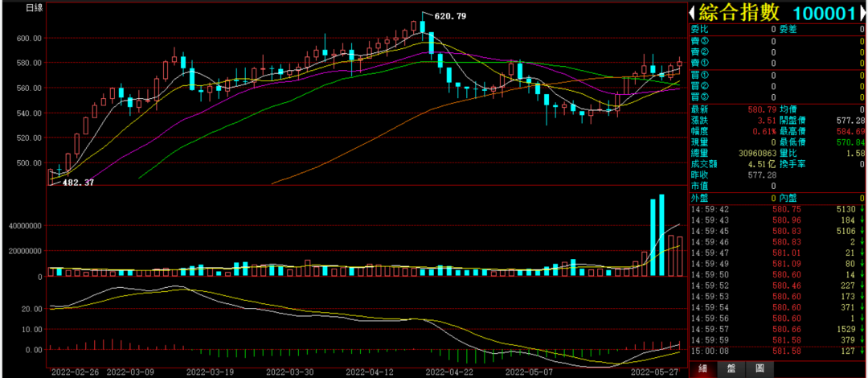Go to next stock with right arrow
868x378 pixels.
click(x=862, y=13)
